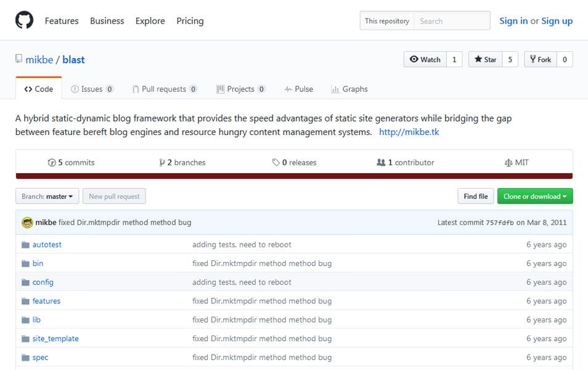
Task: View the 5 commits link
Action: click(x=71, y=162)
